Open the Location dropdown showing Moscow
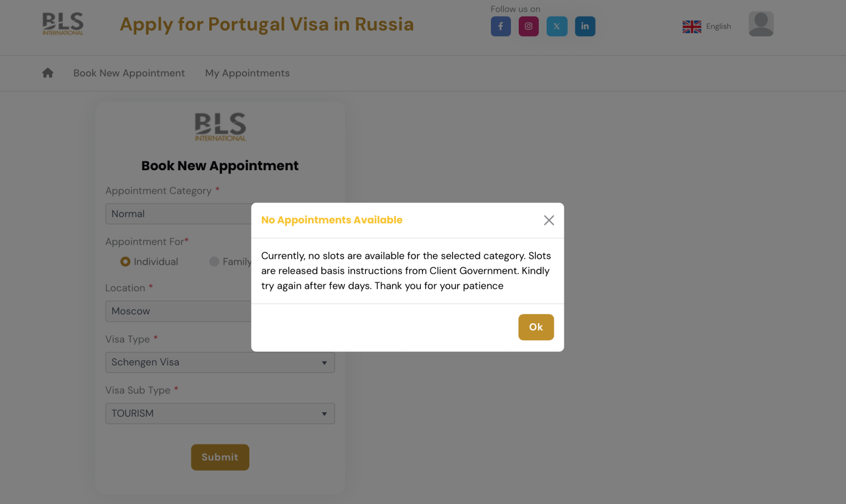846x504 pixels. (x=178, y=312)
